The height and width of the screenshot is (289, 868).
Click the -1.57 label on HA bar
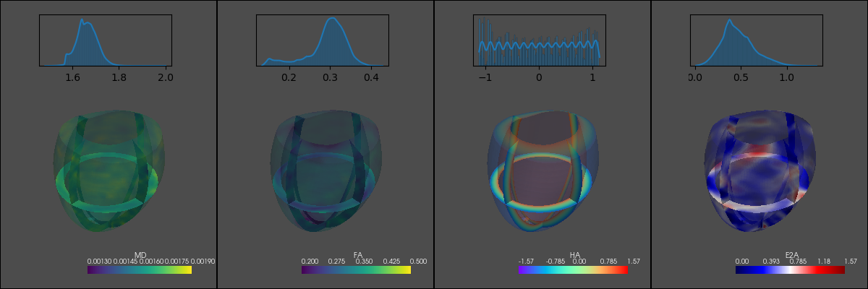click(526, 262)
